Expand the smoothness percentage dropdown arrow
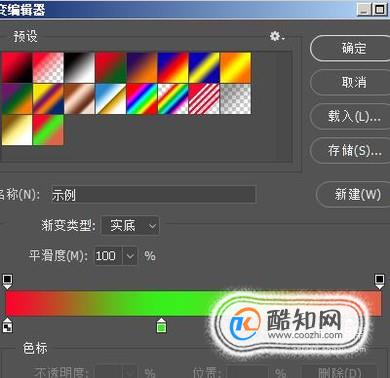This screenshot has height=378, width=390. pos(130,256)
